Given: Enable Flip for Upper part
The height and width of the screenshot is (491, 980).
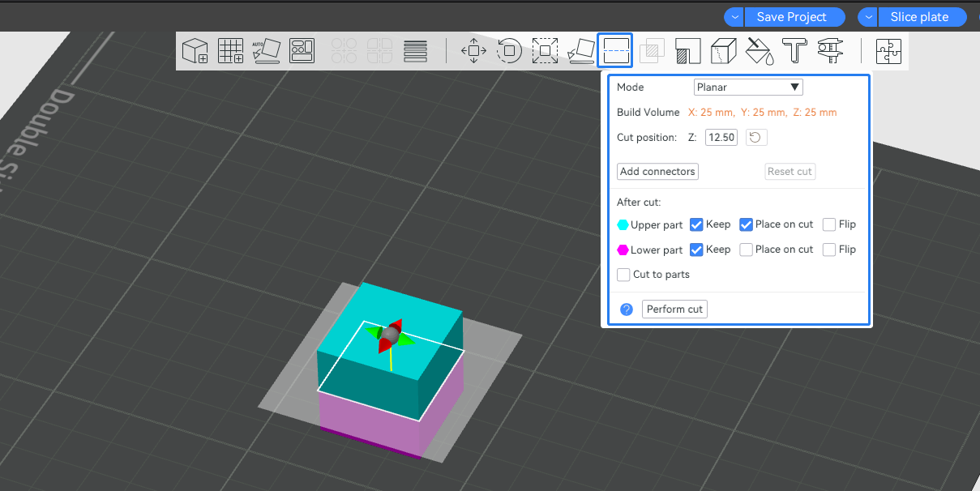Looking at the screenshot, I should click(x=829, y=224).
